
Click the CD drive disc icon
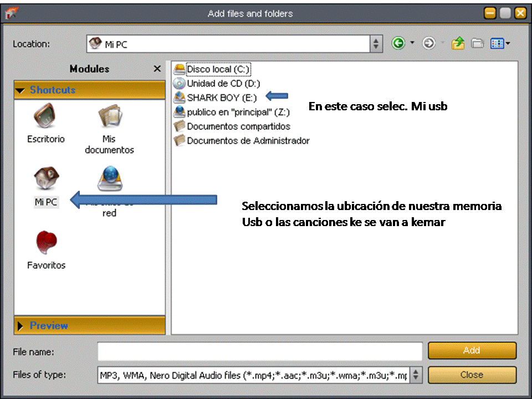click(179, 84)
